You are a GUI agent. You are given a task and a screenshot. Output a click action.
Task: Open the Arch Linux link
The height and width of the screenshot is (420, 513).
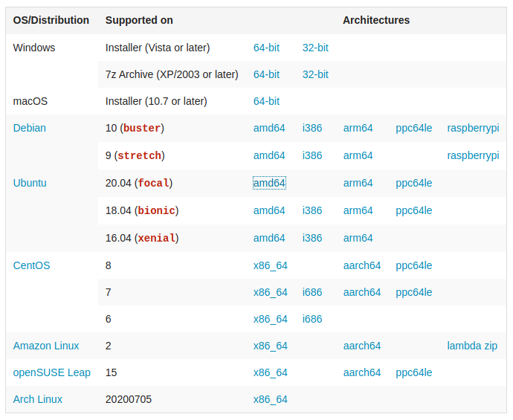point(38,399)
